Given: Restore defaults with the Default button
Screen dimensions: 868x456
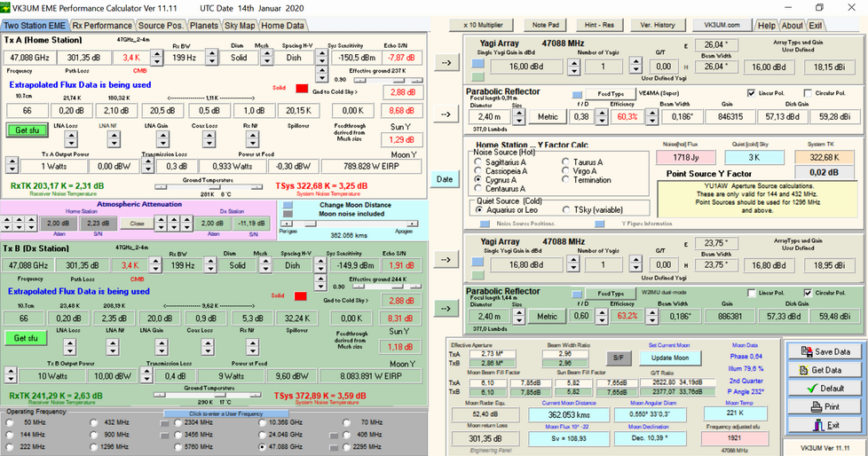Looking at the screenshot, I should click(825, 388).
